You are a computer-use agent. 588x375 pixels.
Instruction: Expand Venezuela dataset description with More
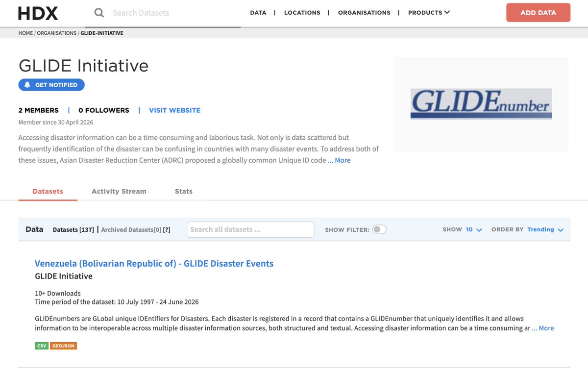point(546,328)
